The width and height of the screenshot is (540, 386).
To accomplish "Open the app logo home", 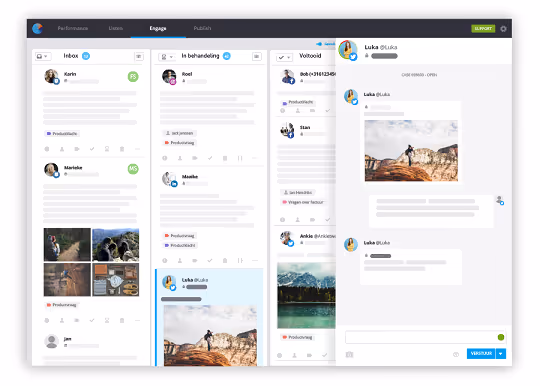I will coord(37,28).
